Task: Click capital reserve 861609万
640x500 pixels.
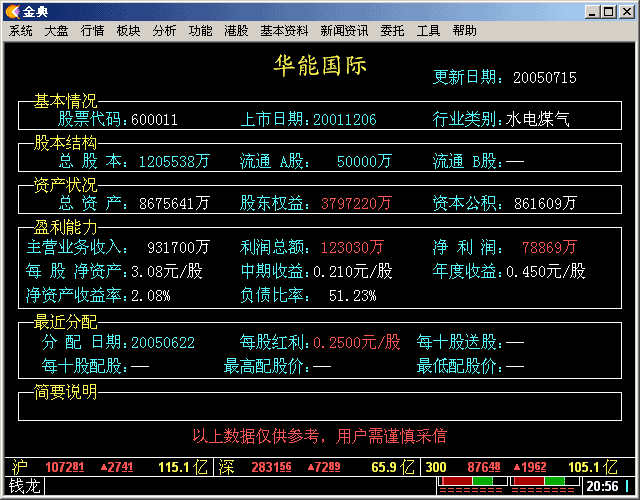Action: [x=545, y=203]
